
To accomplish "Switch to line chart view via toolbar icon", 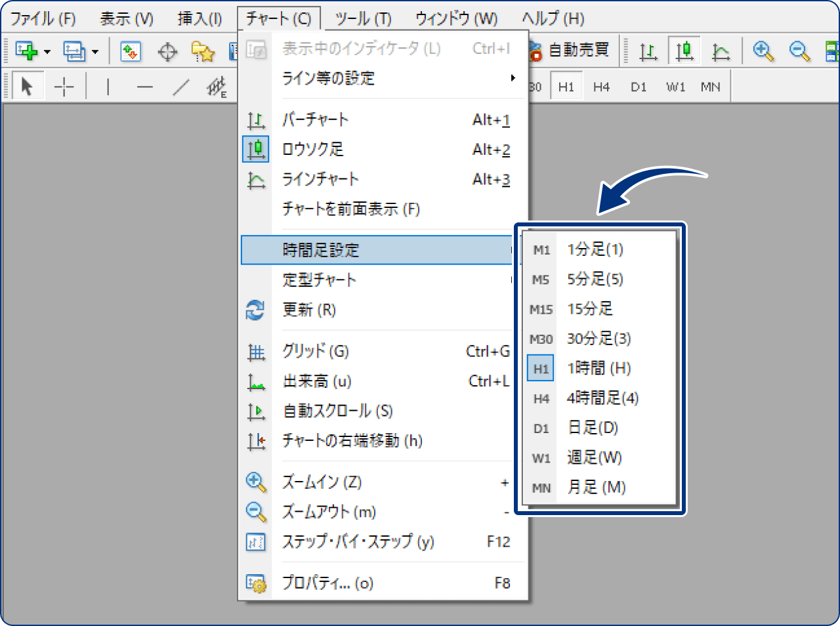I will click(x=721, y=51).
